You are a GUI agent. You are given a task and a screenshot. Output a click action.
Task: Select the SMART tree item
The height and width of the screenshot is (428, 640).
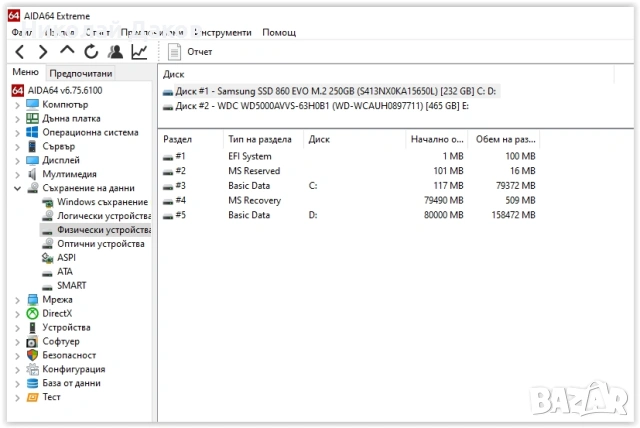click(x=71, y=285)
